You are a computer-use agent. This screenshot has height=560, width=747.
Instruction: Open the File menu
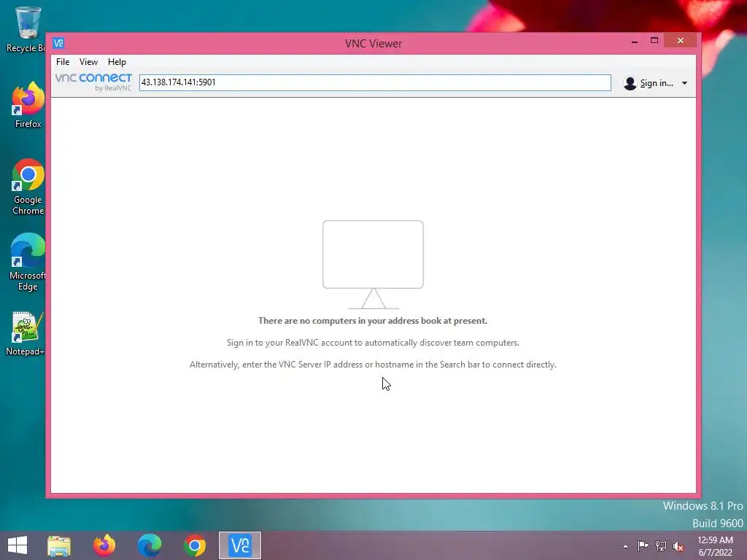(63, 62)
